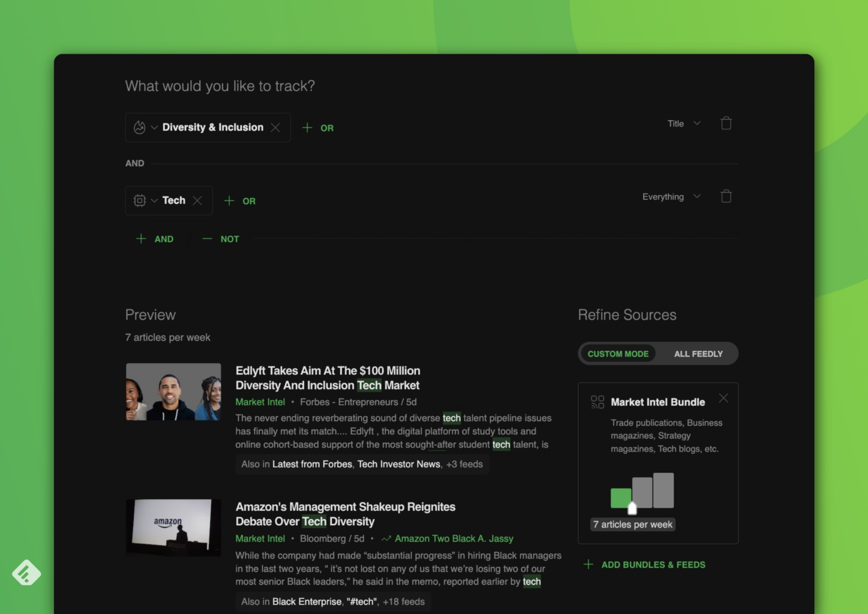Show the +18 feeds list

tap(403, 602)
